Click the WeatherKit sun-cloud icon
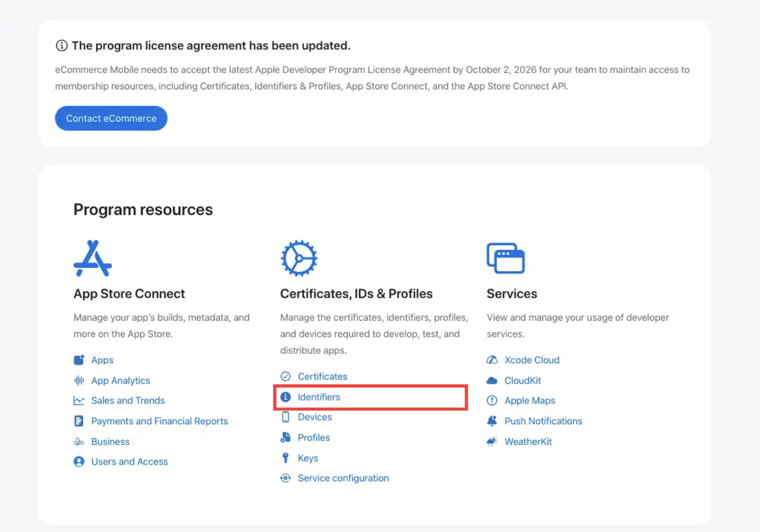The image size is (760, 532). point(492,442)
